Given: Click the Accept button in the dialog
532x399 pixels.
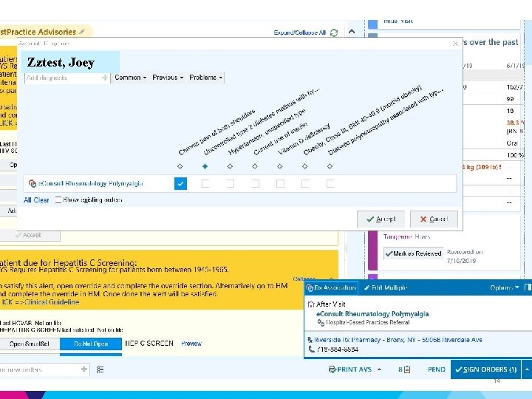Looking at the screenshot, I should point(381,219).
